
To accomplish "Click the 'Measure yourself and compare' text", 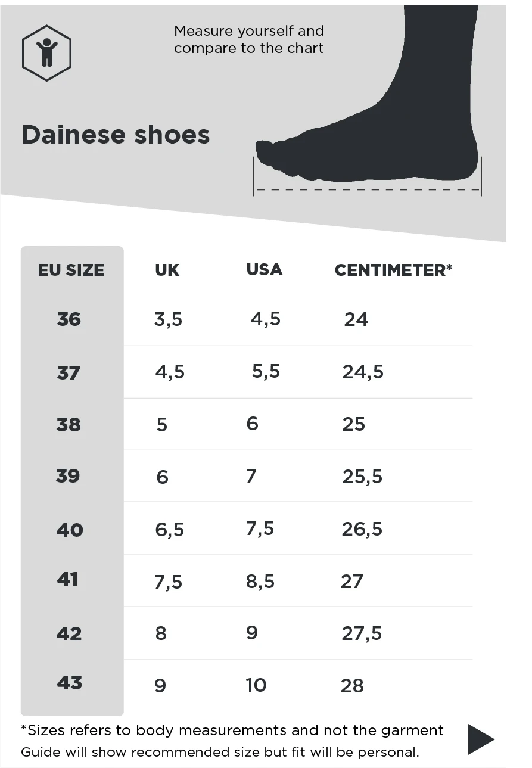I will tap(249, 39).
